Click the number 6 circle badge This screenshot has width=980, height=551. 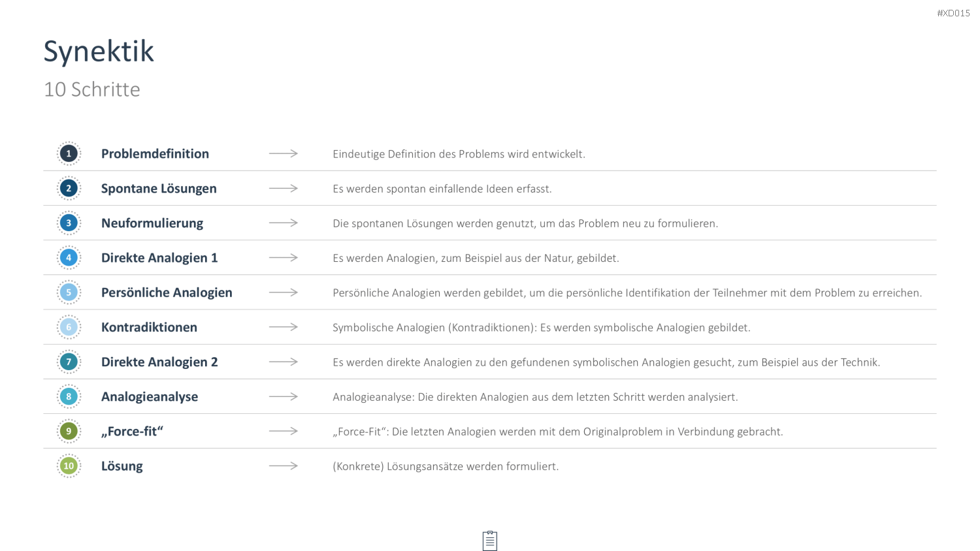[x=69, y=327]
